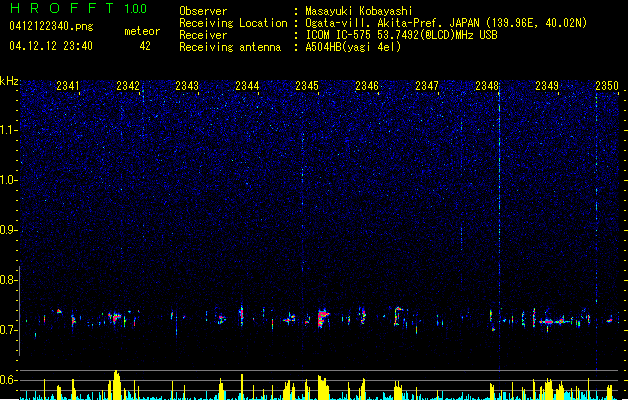Click the 0.6 kHz axis label
The height and width of the screenshot is (400, 629).
pos(9,380)
